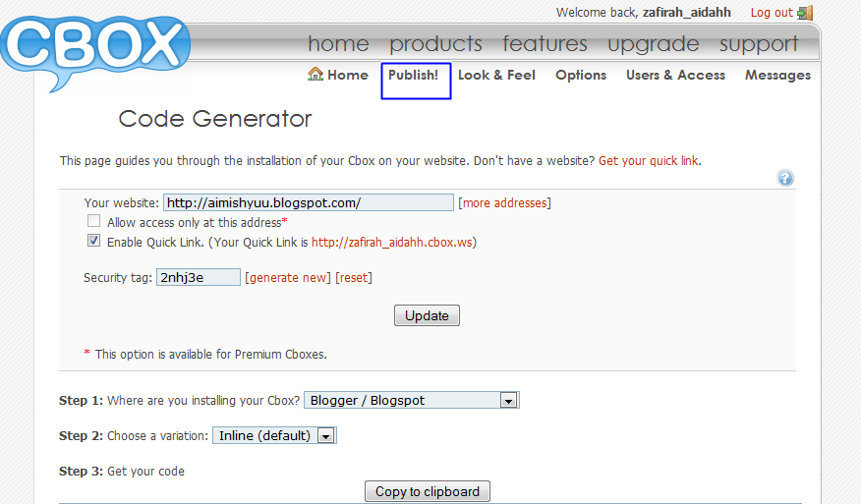Image resolution: width=861 pixels, height=504 pixels.
Task: Enable 'Allow access only at this address' checkbox
Action: pos(94,221)
